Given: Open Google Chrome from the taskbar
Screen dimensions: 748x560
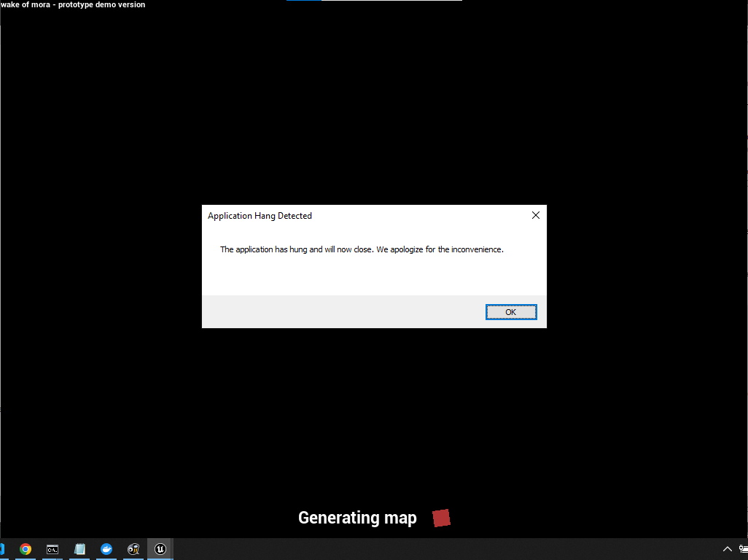Looking at the screenshot, I should [26, 549].
